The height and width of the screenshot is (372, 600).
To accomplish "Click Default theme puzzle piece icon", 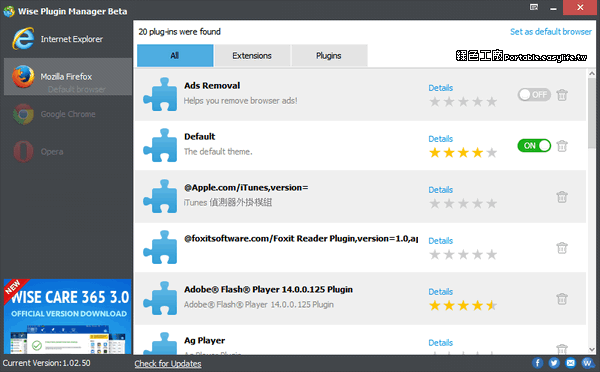I will point(160,145).
